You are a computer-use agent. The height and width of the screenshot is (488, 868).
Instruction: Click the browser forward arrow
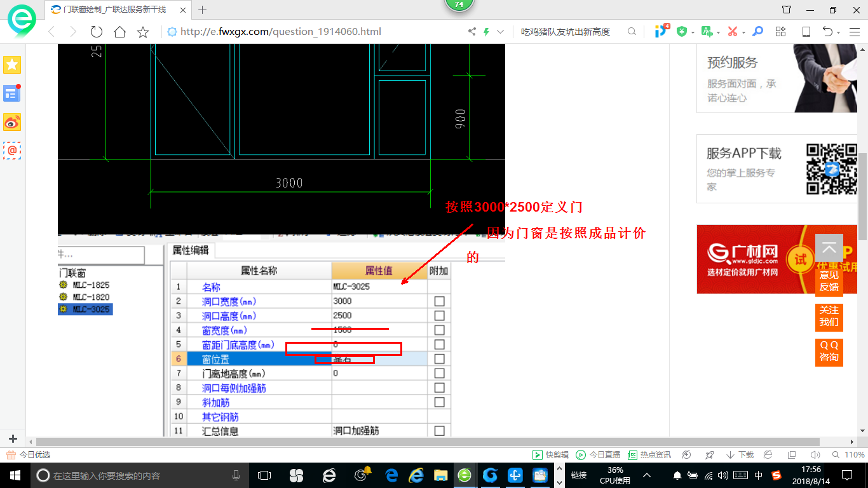click(73, 32)
